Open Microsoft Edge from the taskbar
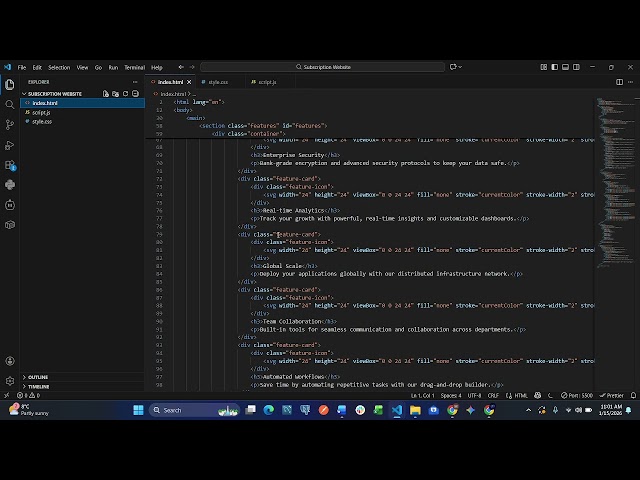Screen dimensions: 640x480 (269, 410)
